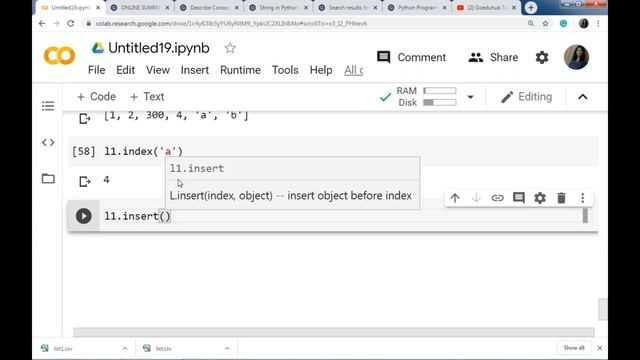640x360 pixels.
Task: Switch to the ONLINE SUMM browser tab
Action: point(140,7)
